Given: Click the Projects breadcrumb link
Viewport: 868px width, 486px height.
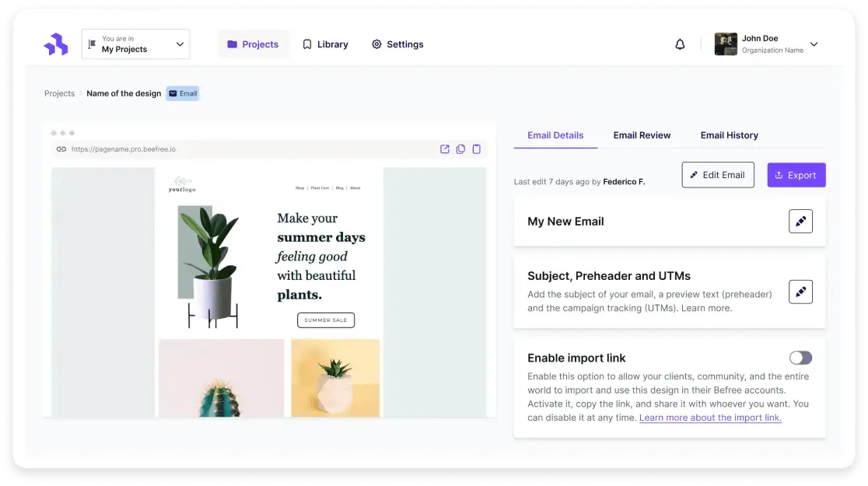Looking at the screenshot, I should tap(59, 93).
